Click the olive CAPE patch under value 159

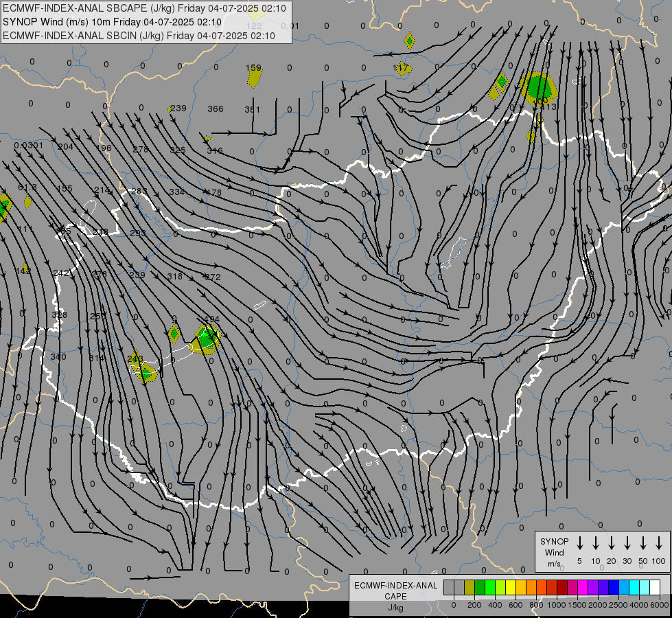click(x=254, y=78)
